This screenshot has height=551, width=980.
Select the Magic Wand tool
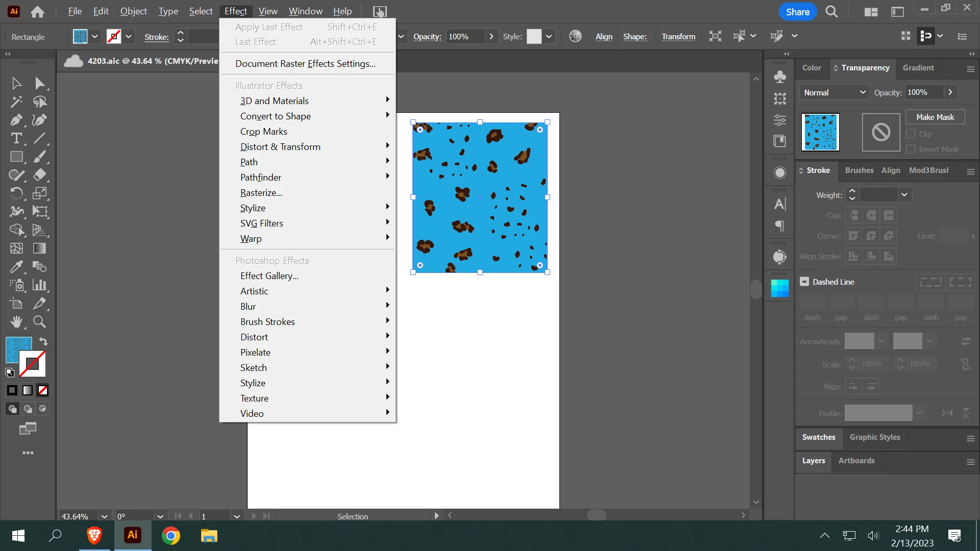[16, 102]
